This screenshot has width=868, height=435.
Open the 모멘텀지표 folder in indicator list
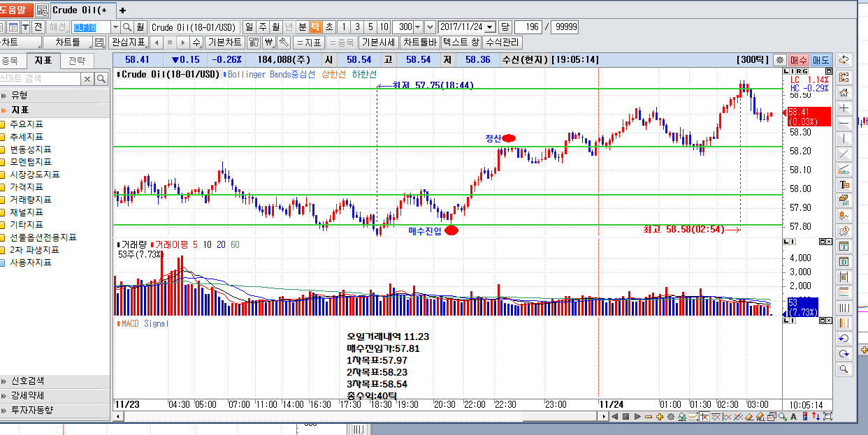point(30,162)
